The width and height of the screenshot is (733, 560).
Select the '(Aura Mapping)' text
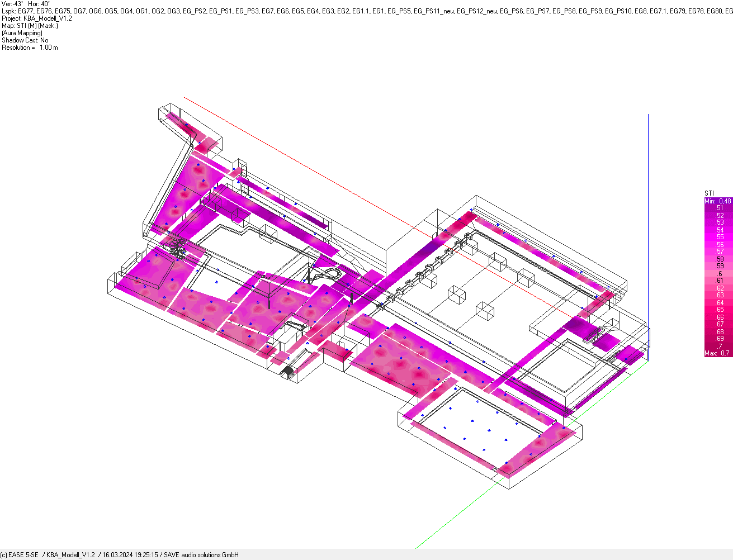tap(22, 33)
